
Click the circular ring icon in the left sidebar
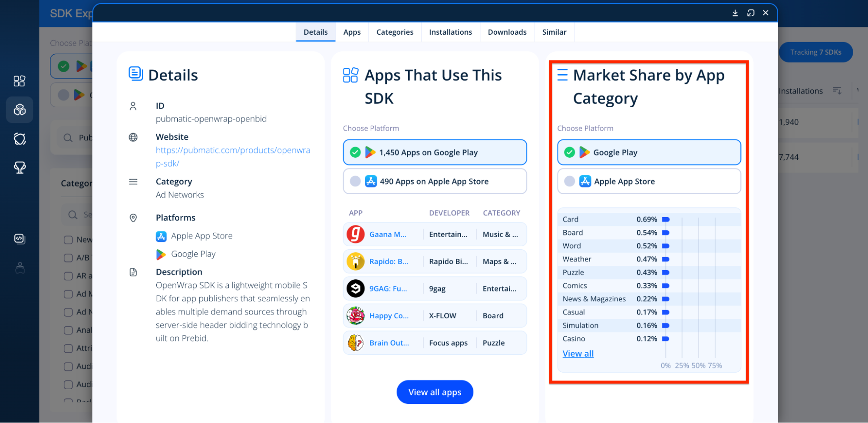click(20, 139)
